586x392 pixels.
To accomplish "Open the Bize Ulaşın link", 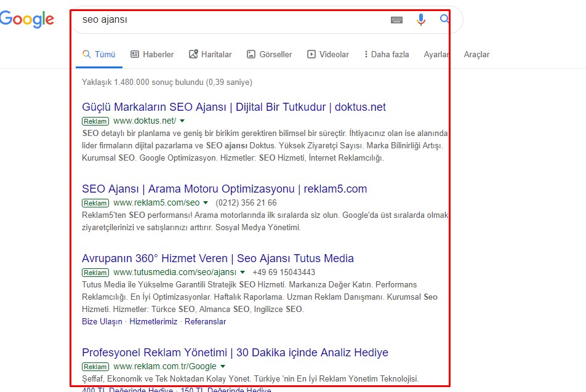I will click(x=102, y=321).
